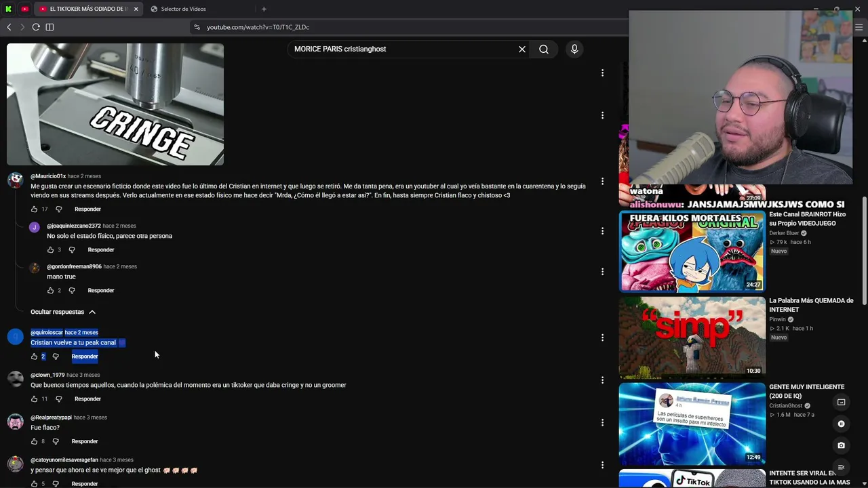This screenshot has width=868, height=488.
Task: Take a screenshot with the camera button
Action: (x=841, y=445)
